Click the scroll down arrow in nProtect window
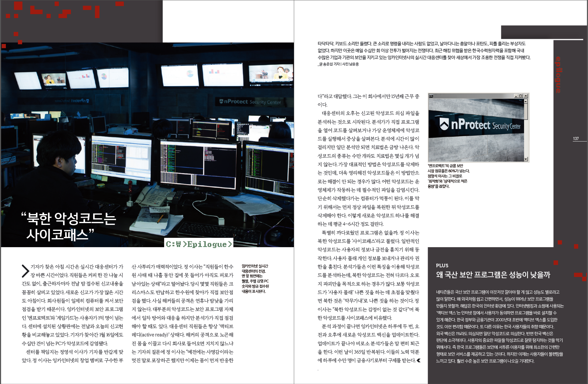This screenshot has height=384, width=588. (526, 159)
